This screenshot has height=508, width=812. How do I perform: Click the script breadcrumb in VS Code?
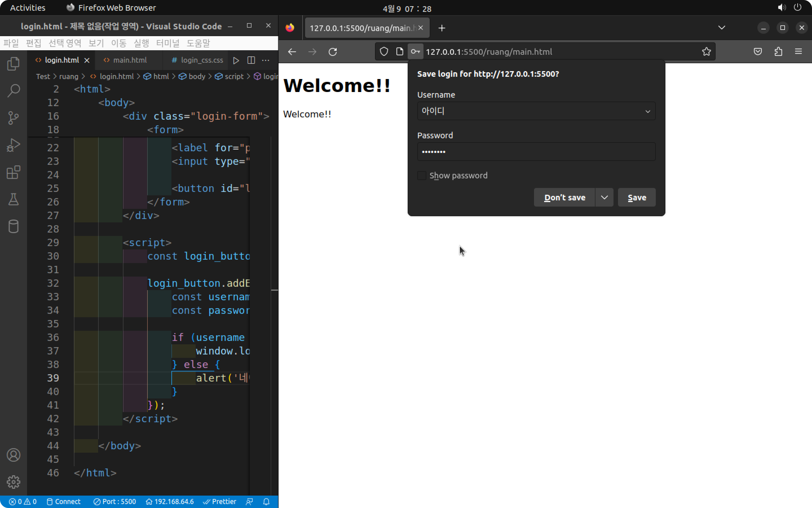click(229, 76)
